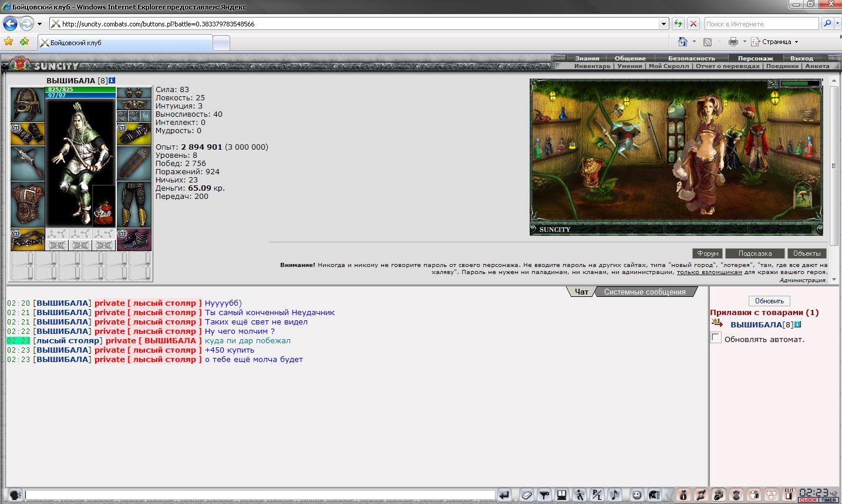Click the money bag icon

tap(683, 495)
